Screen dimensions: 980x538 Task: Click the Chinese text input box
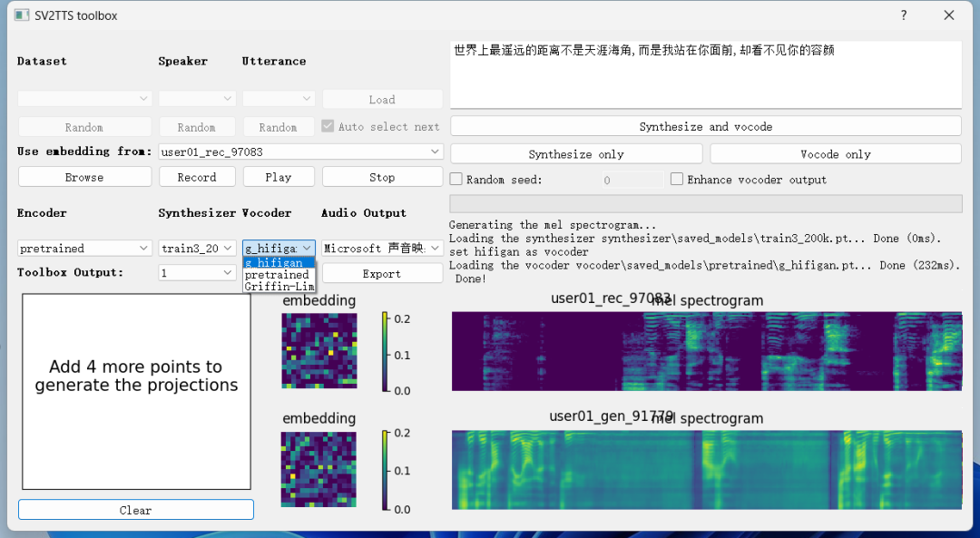pyautogui.click(x=705, y=74)
